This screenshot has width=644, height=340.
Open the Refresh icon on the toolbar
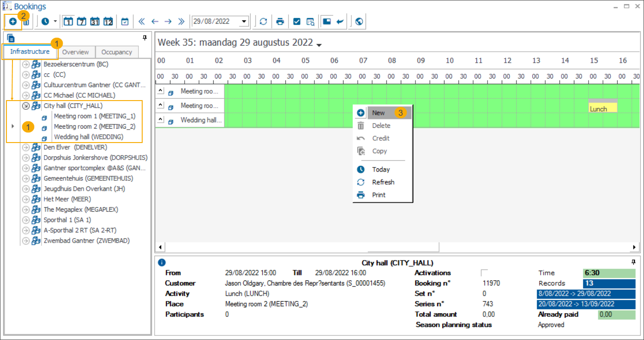pos(263,21)
